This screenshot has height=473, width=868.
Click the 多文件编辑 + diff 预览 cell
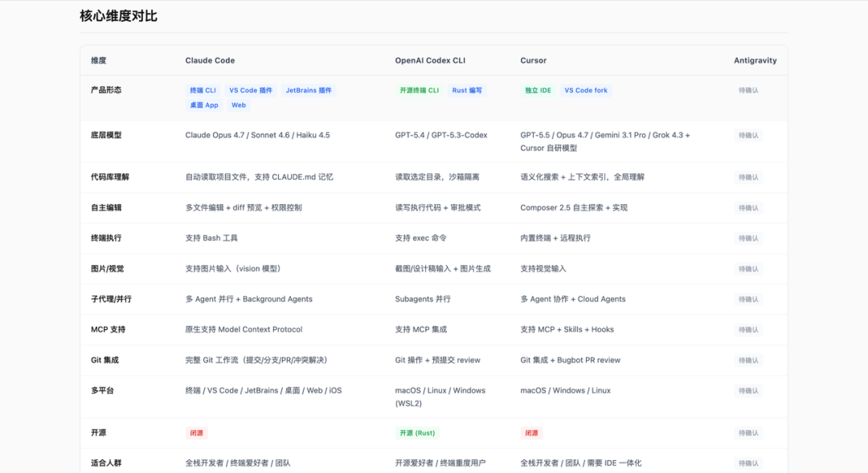(244, 207)
